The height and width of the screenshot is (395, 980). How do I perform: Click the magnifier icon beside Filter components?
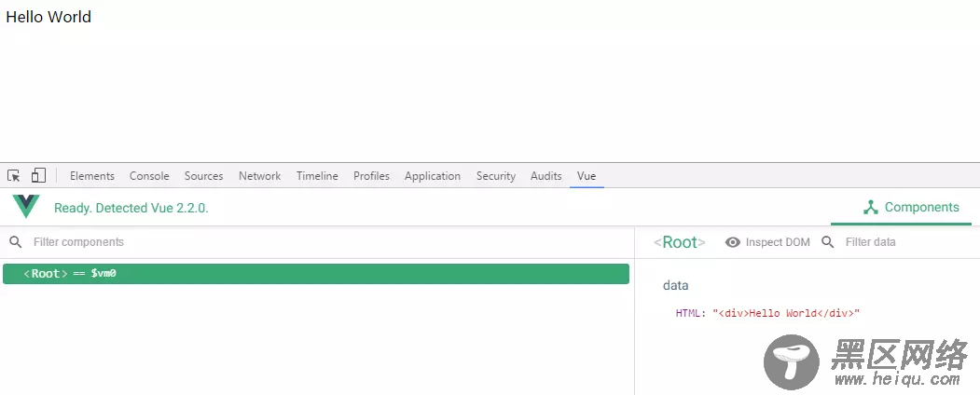(16, 242)
